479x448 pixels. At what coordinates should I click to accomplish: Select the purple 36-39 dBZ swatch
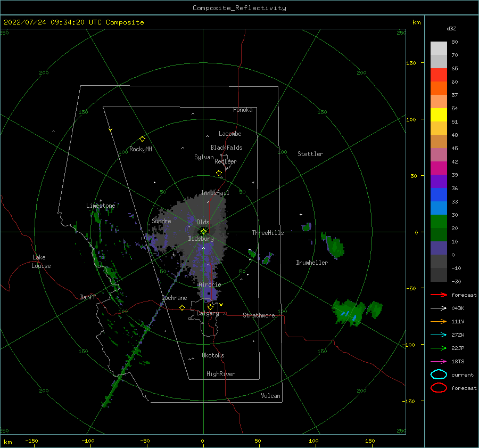pos(439,181)
